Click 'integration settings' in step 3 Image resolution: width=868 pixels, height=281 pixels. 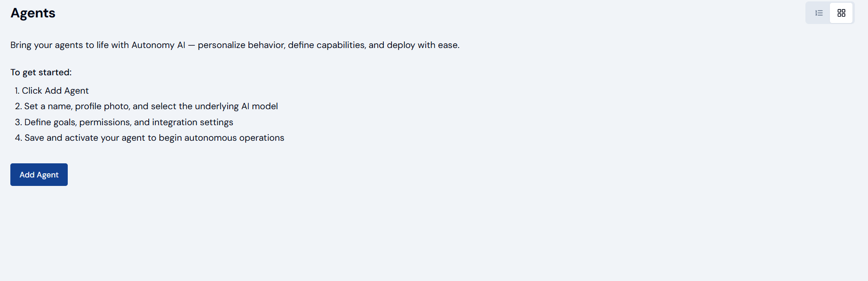192,122
